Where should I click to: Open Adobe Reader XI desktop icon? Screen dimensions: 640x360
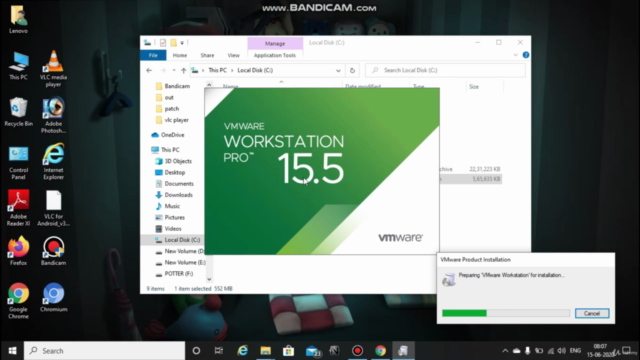[18, 208]
